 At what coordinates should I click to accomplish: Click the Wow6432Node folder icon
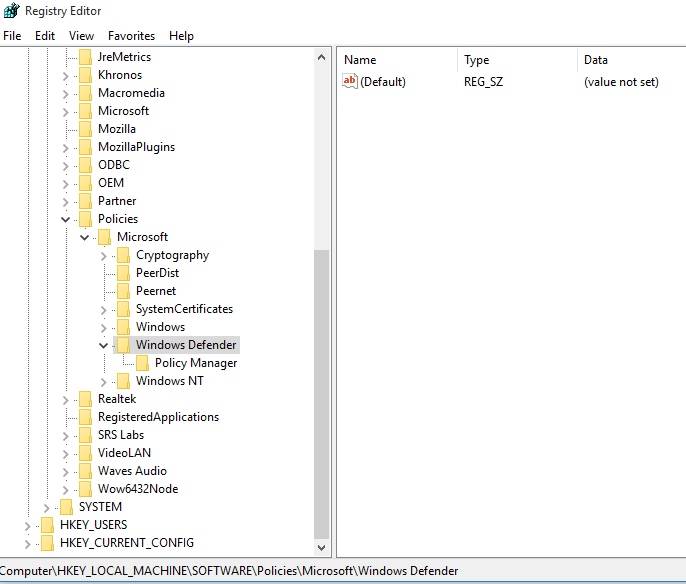tap(86, 489)
